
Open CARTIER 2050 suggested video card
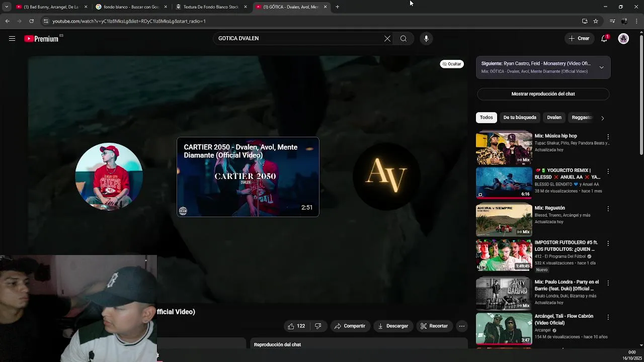point(248,177)
